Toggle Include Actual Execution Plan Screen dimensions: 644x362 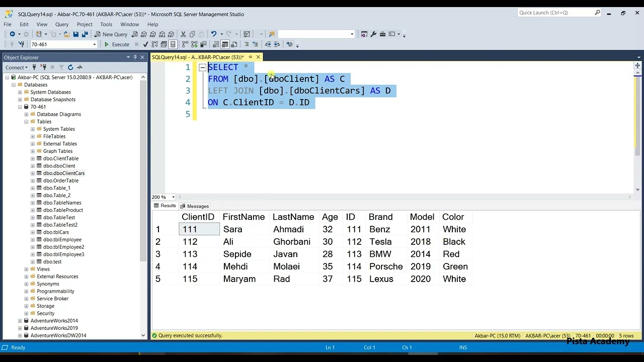[185, 44]
